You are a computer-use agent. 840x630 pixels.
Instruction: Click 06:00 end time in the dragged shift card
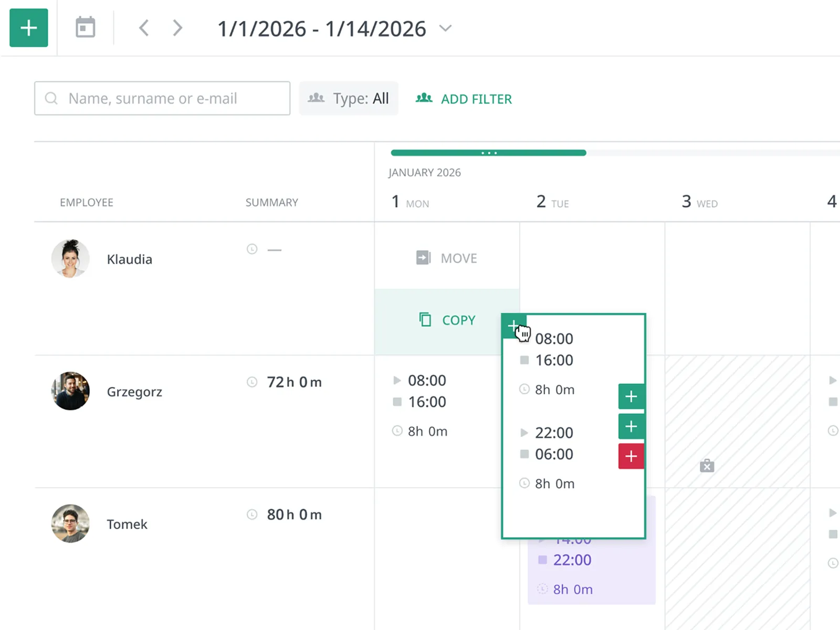(x=554, y=454)
